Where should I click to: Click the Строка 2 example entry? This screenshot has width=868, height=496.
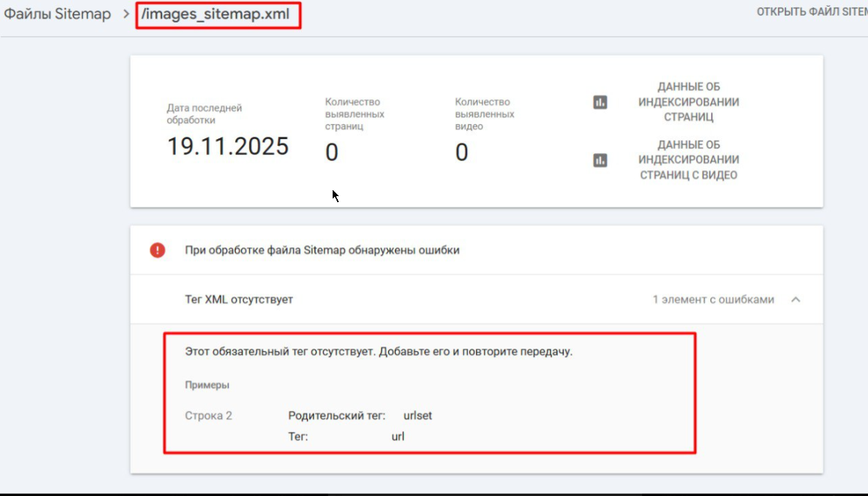pyautogui.click(x=209, y=416)
